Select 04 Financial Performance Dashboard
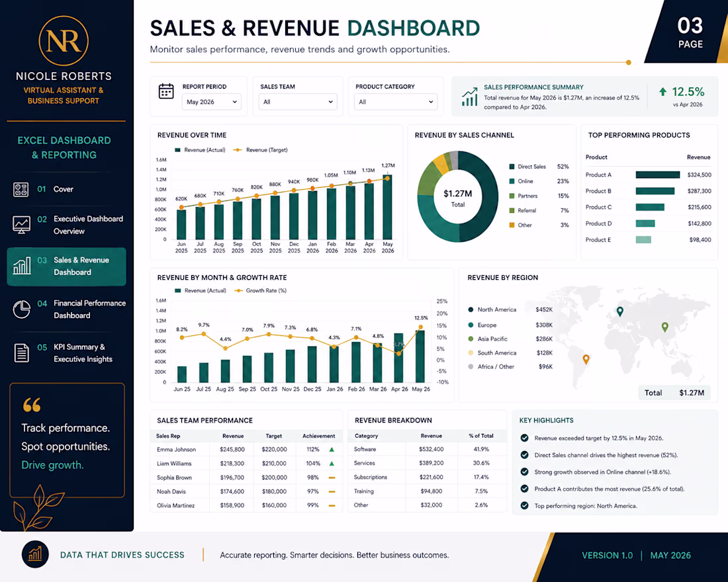728x582 pixels. pos(66,310)
